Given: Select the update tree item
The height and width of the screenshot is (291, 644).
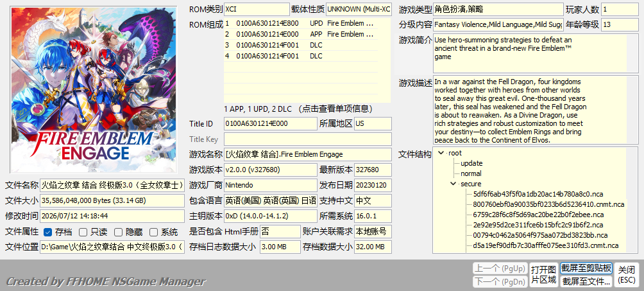Looking at the screenshot, I should click(x=471, y=163).
